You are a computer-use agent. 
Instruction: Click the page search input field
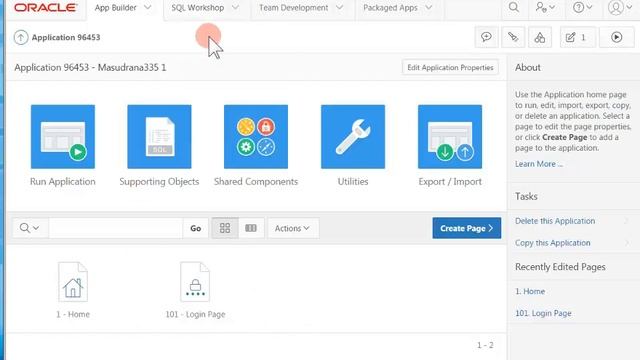[x=116, y=228]
